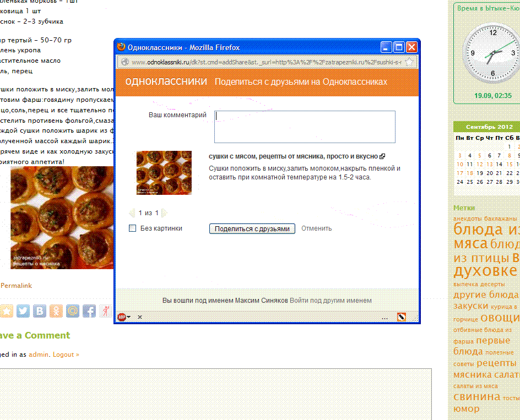Open the первые блюда tag
This screenshot has height=420, width=520.
point(482,346)
